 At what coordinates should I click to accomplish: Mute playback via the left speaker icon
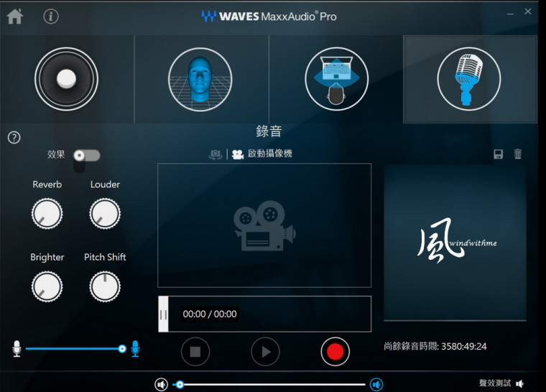(162, 385)
